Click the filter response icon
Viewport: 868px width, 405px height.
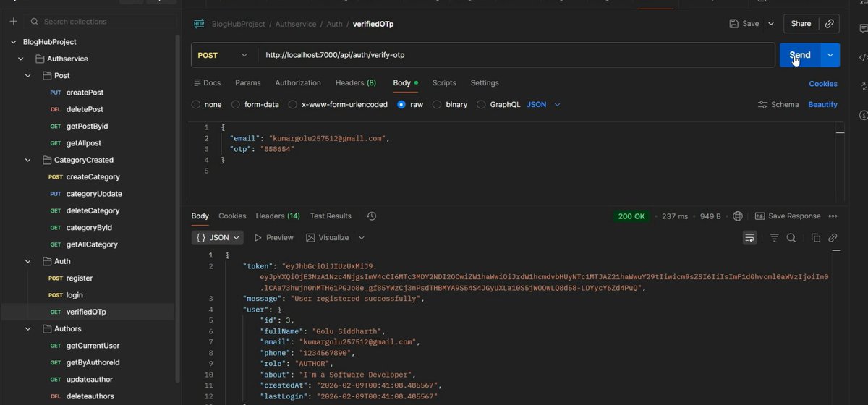pos(774,238)
